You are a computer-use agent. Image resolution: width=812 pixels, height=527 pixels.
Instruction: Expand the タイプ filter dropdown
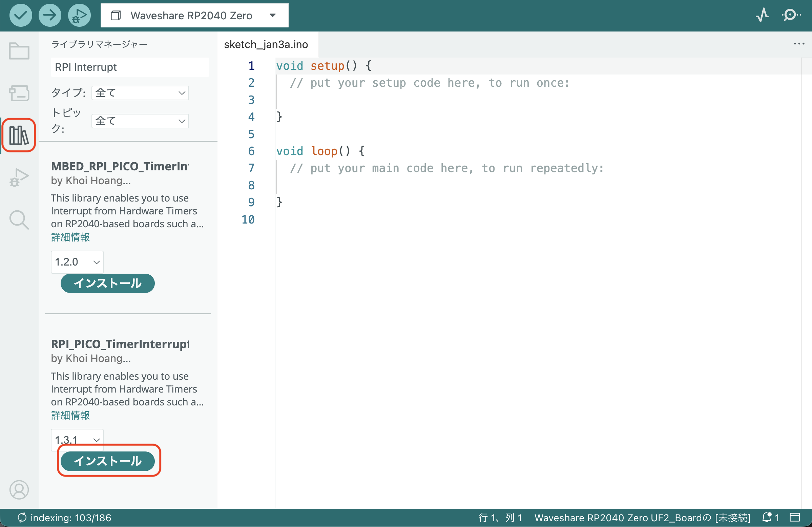140,93
